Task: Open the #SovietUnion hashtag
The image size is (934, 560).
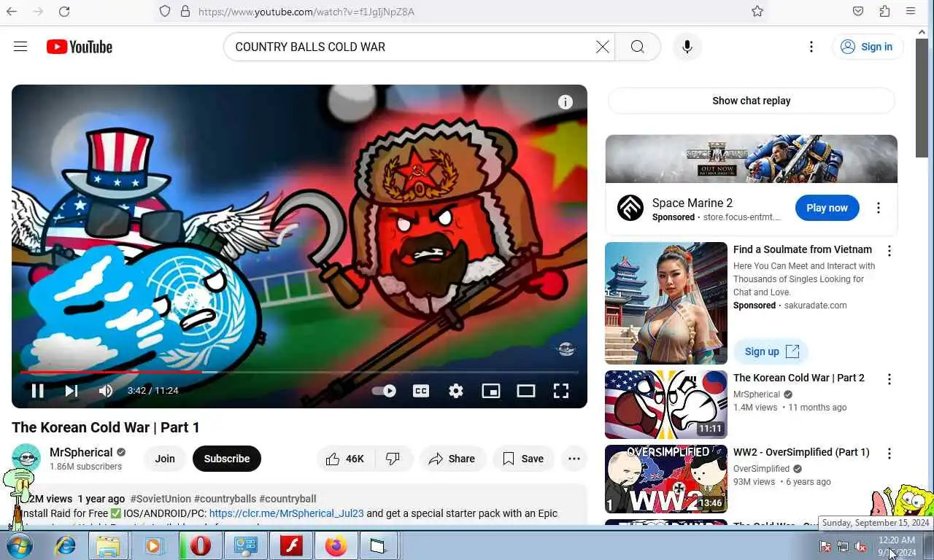Action: [x=161, y=499]
